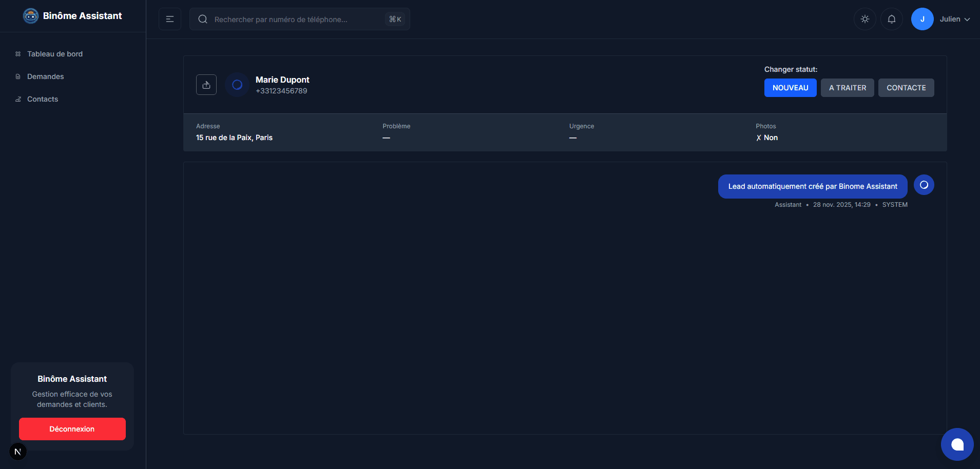Viewport: 980px width, 469px height.
Task: Go to Demandes page
Action: pyautogui.click(x=45, y=76)
